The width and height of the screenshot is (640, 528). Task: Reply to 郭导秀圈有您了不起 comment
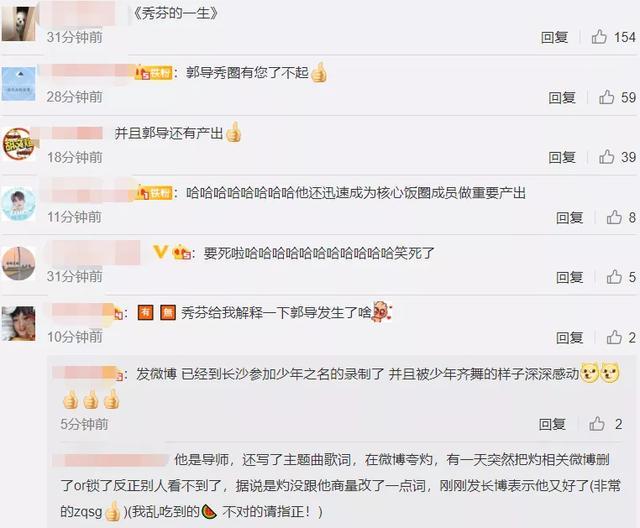pos(562,97)
